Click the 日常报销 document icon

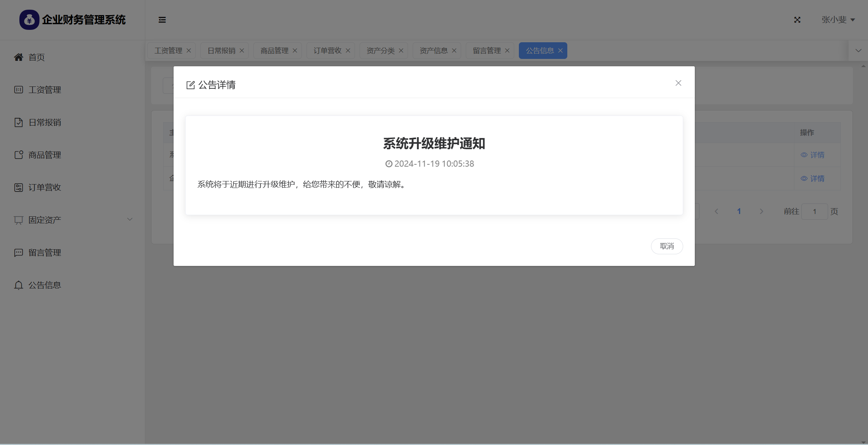pyautogui.click(x=18, y=122)
